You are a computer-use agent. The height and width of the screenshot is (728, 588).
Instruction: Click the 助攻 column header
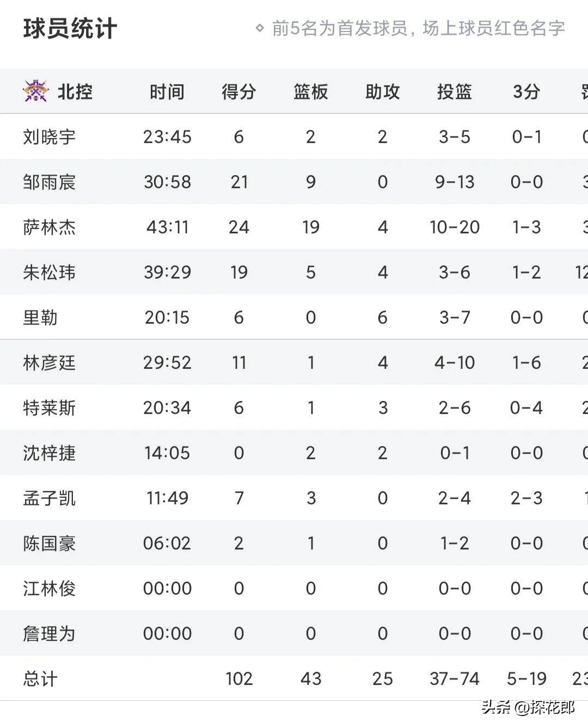pyautogui.click(x=382, y=91)
